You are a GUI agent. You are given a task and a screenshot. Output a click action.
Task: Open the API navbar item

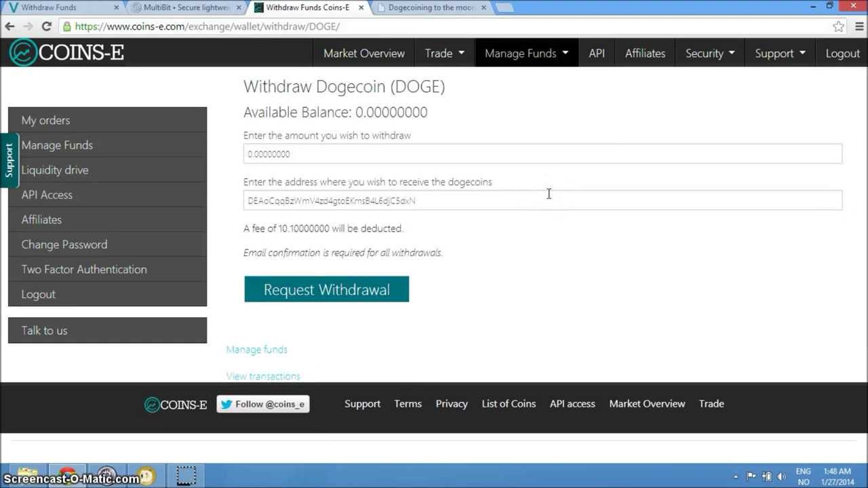597,53
